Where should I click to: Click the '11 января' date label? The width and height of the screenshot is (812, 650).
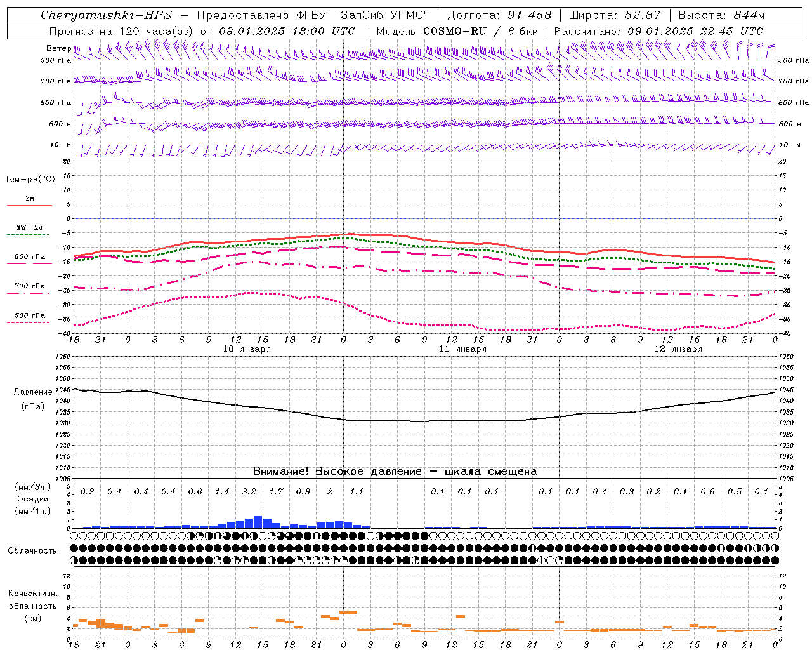click(462, 349)
